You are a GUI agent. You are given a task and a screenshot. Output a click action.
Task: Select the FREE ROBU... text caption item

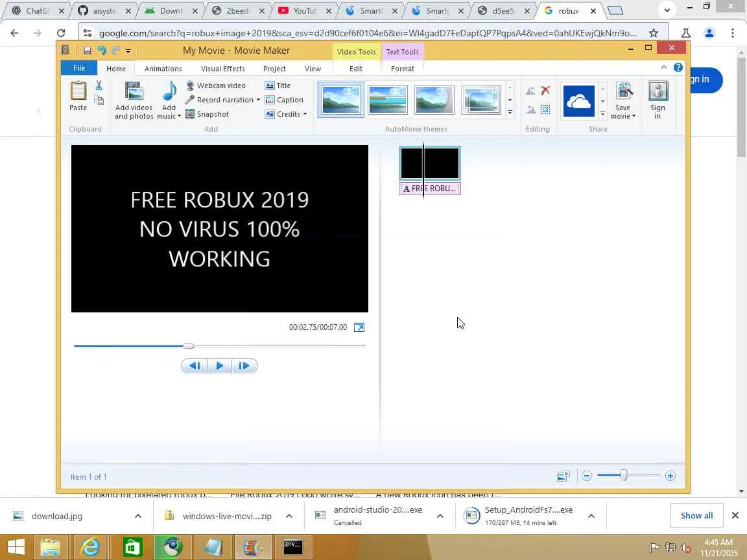click(430, 189)
